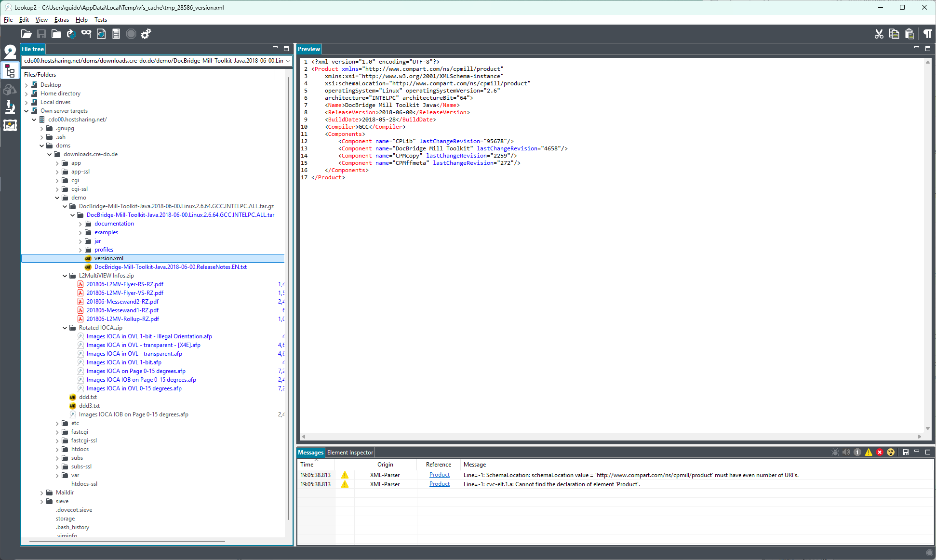Click the server rack toolbar icon
This screenshot has height=560, width=936.
point(116,34)
